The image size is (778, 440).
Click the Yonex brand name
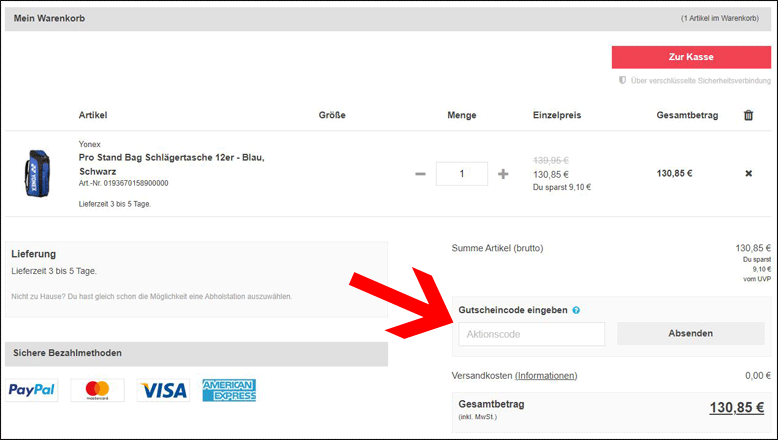[89, 144]
